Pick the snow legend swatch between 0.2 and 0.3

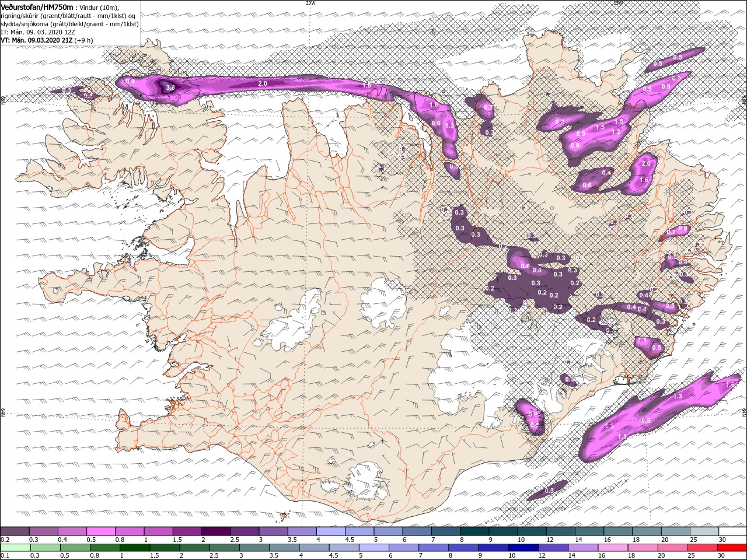click(x=15, y=531)
